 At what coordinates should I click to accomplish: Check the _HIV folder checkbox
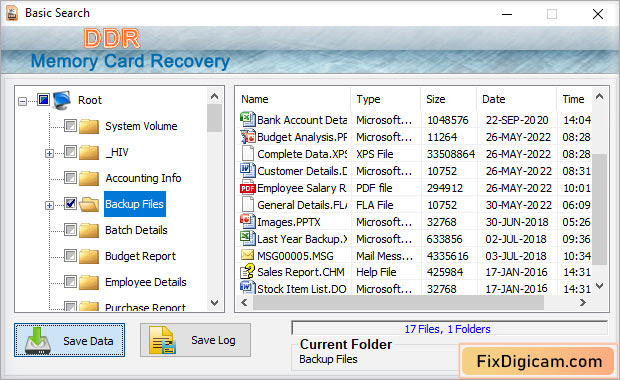pyautogui.click(x=70, y=152)
